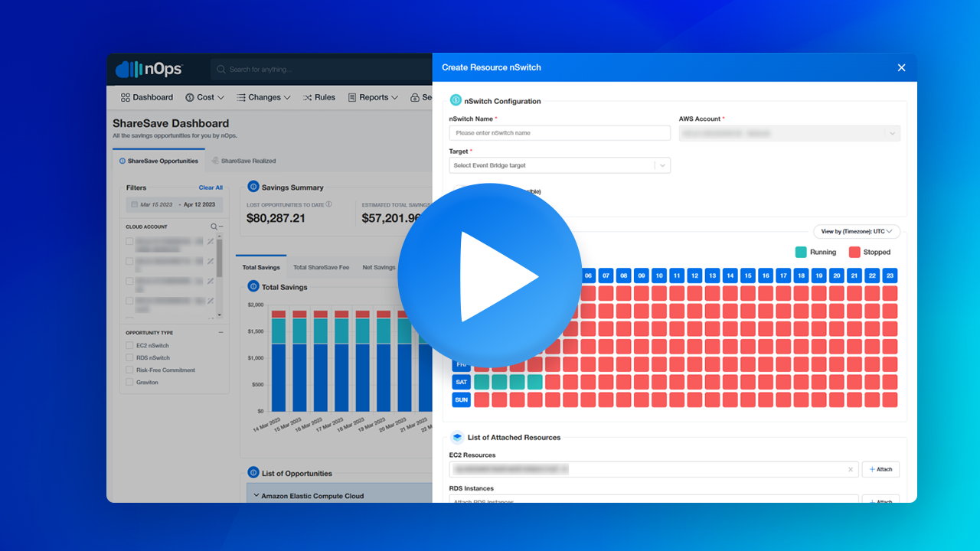Viewport: 980px width, 551px height.
Task: Click the Cloud Account search icon
Action: (x=214, y=227)
